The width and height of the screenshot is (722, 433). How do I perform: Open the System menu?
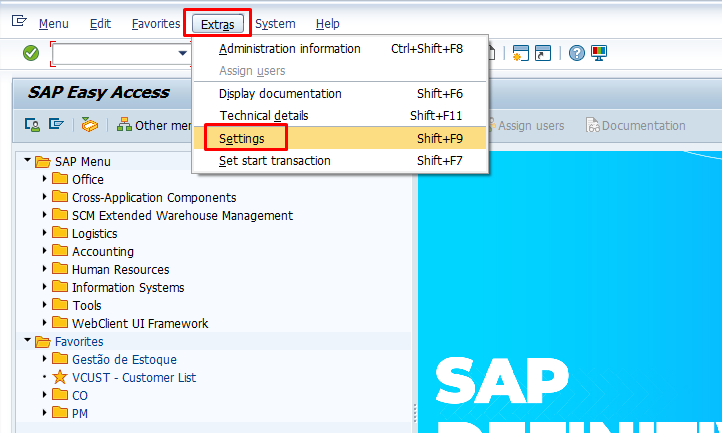(x=275, y=23)
